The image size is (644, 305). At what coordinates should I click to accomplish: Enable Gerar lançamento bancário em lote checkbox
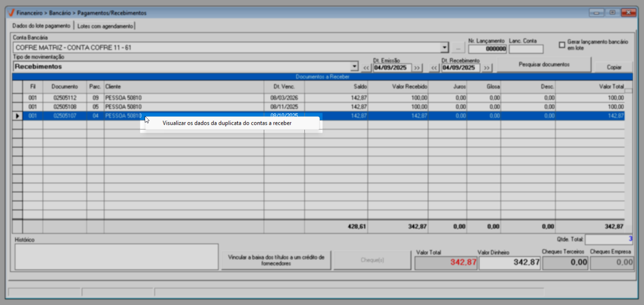(562, 45)
